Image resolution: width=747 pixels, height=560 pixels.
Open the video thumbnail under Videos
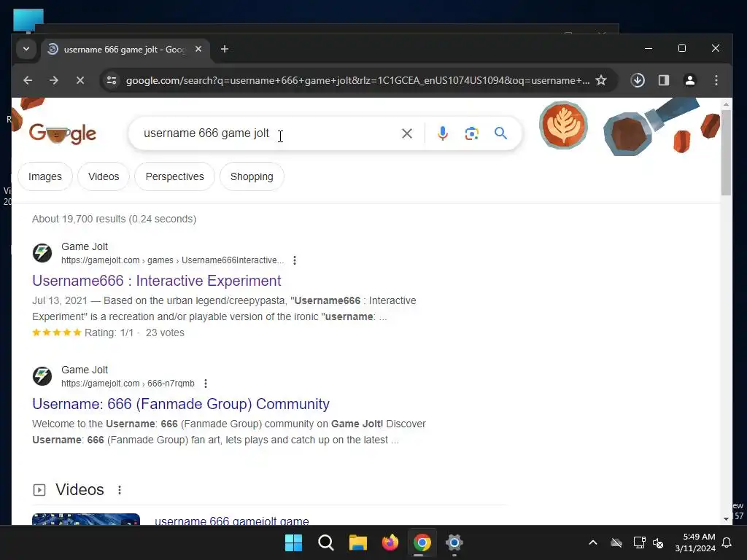point(86,519)
